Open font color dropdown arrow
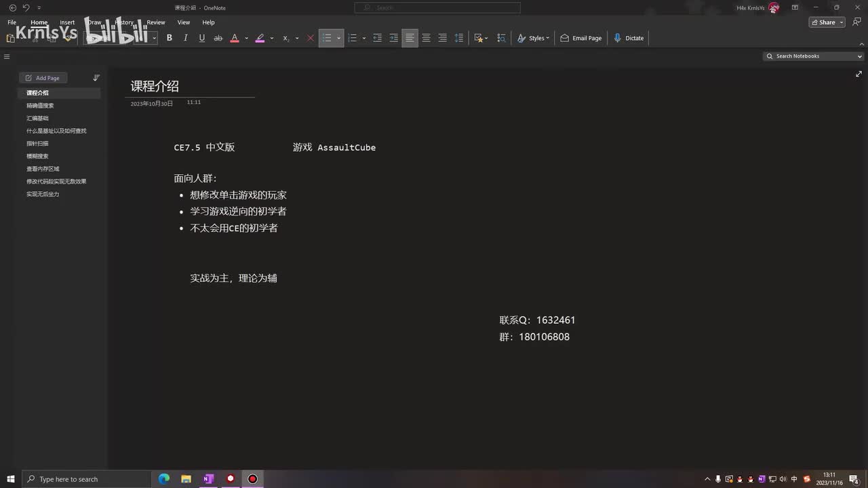Viewport: 868px width, 488px height. 246,38
